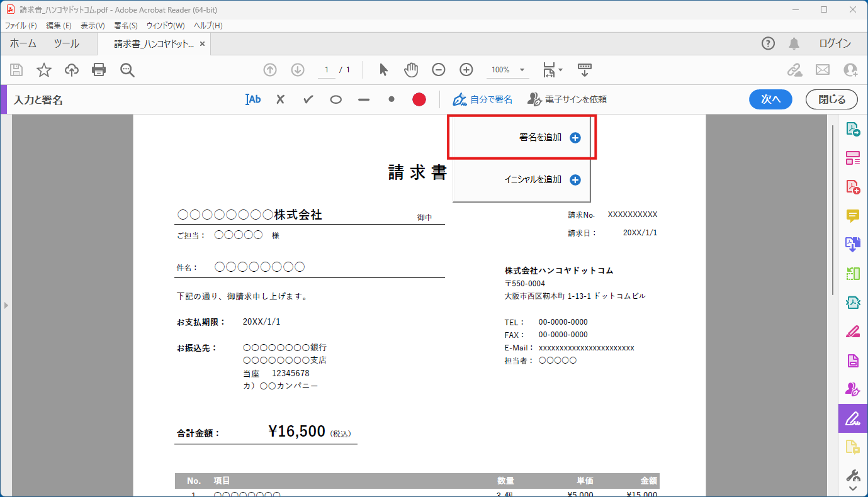Switch to the ホーム tab
868x497 pixels.
(x=23, y=43)
